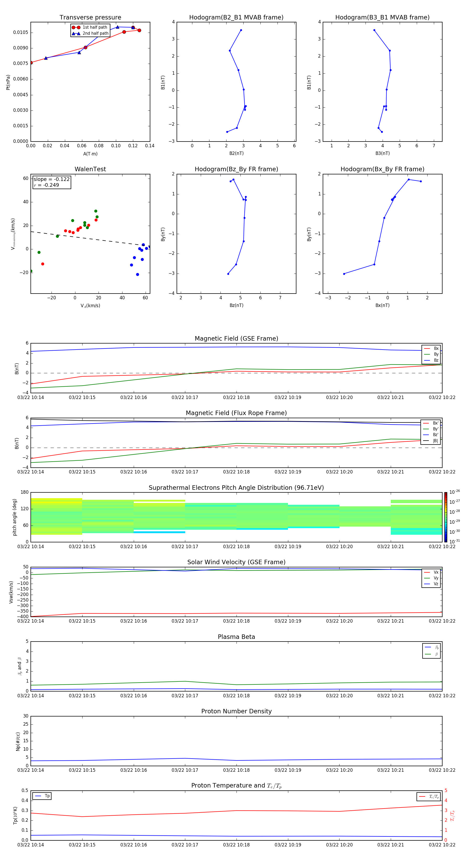Click the 'Te/Tp' legend box
The image size is (473, 868).
pyautogui.click(x=429, y=796)
